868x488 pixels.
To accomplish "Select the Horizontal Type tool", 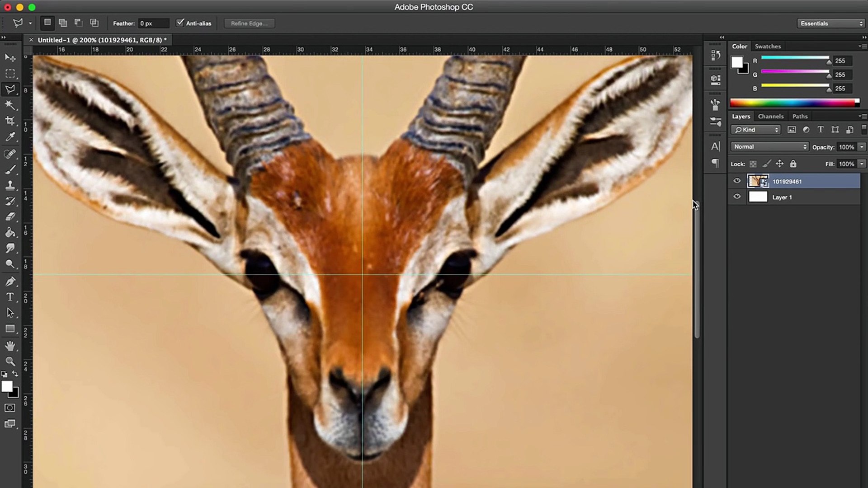I will coord(10,297).
